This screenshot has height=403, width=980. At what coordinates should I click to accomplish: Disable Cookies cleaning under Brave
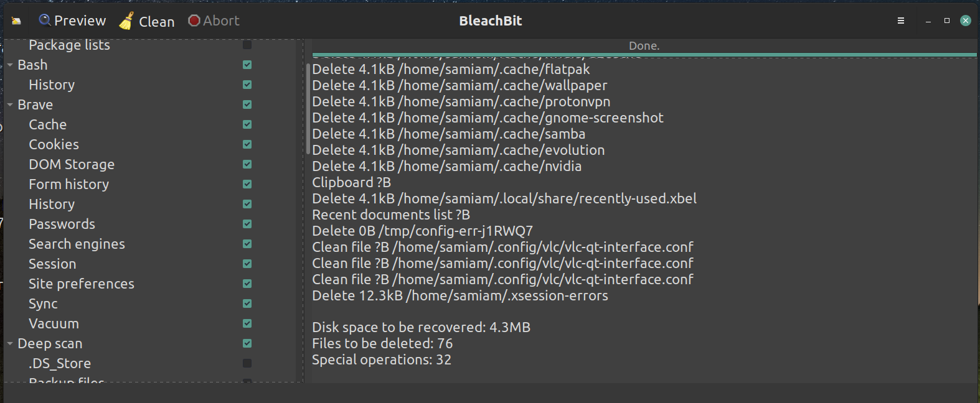[x=247, y=144]
